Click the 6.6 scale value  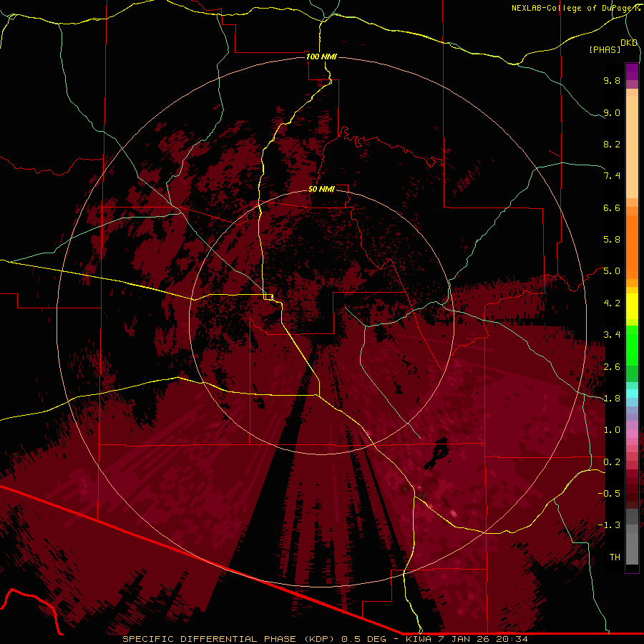pos(612,208)
